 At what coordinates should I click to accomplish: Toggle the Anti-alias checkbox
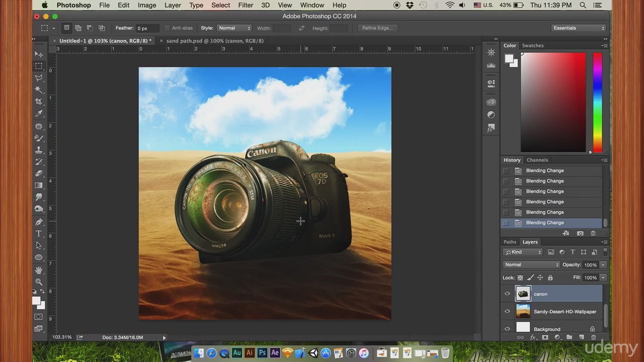tap(167, 28)
